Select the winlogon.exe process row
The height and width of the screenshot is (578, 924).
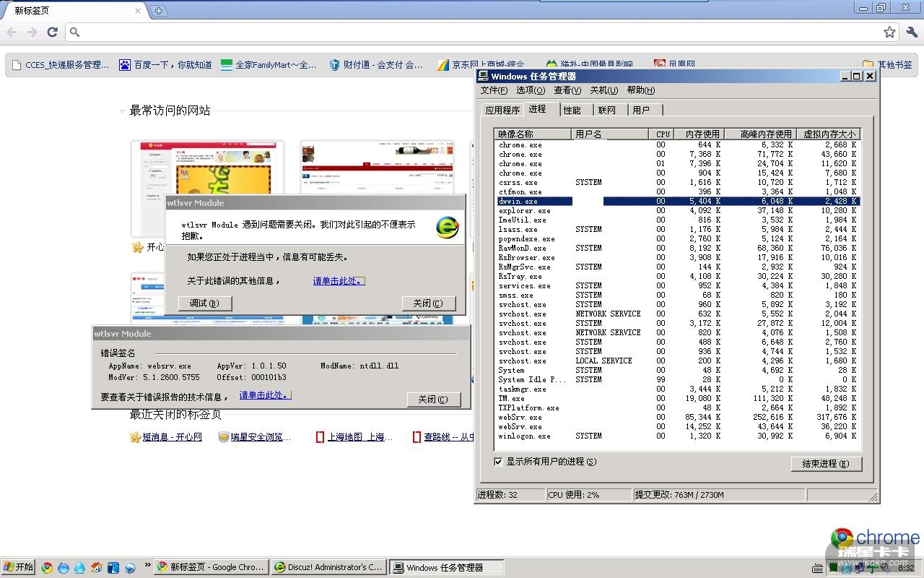pyautogui.click(x=677, y=436)
